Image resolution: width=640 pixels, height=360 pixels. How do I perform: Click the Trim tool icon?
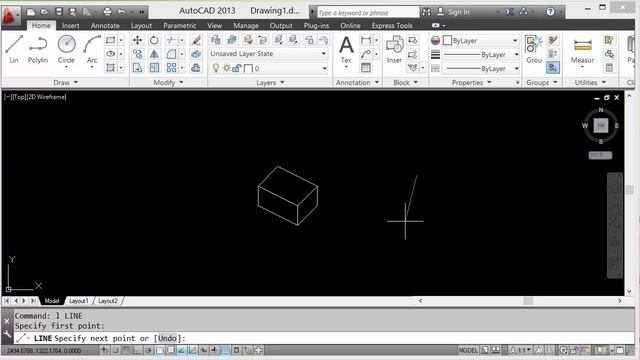[171, 40]
